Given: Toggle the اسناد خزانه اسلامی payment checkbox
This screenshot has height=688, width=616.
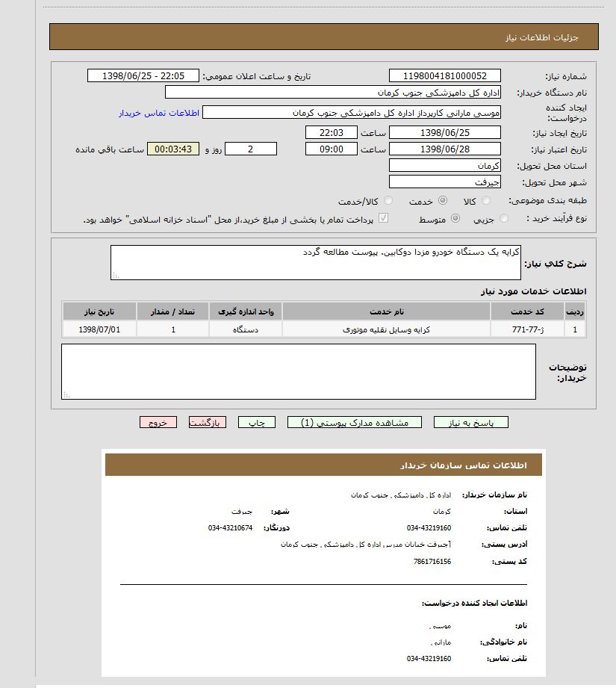Looking at the screenshot, I should click(x=384, y=219).
